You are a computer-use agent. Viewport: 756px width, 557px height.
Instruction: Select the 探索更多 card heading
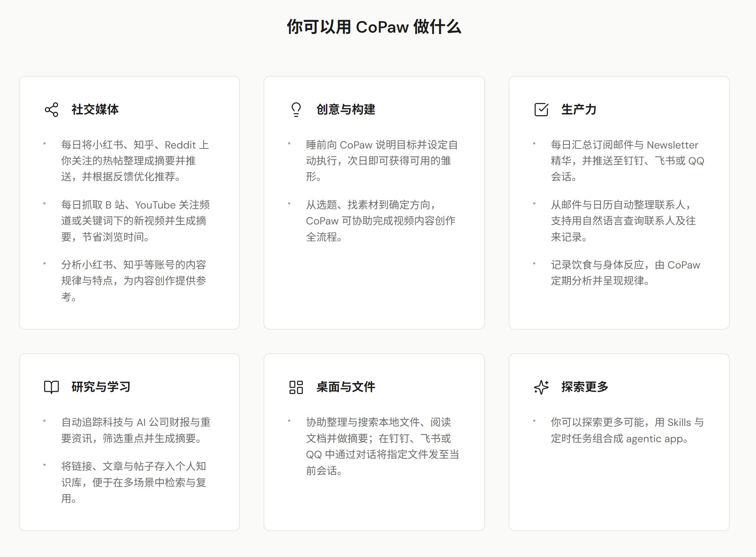[585, 387]
